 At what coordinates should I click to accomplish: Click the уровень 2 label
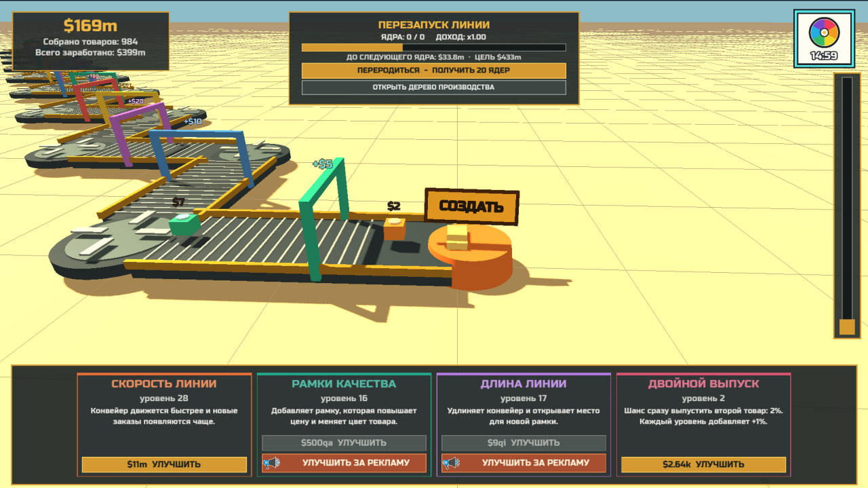(703, 398)
